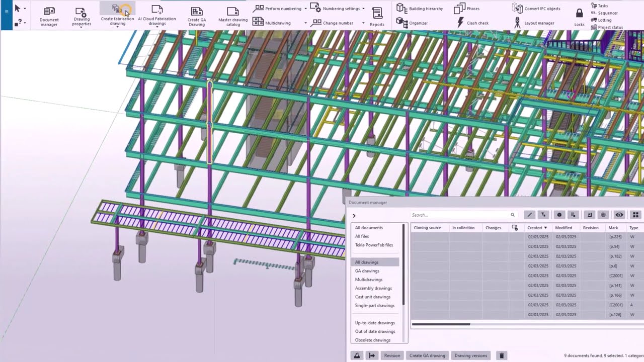Select the drawing row marked [p.225]
Viewport: 644px width, 362px height.
click(x=527, y=237)
